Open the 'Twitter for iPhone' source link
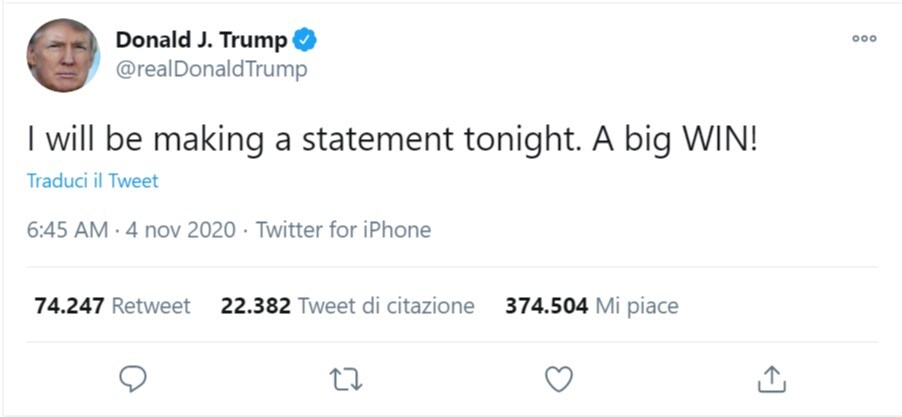 (343, 230)
